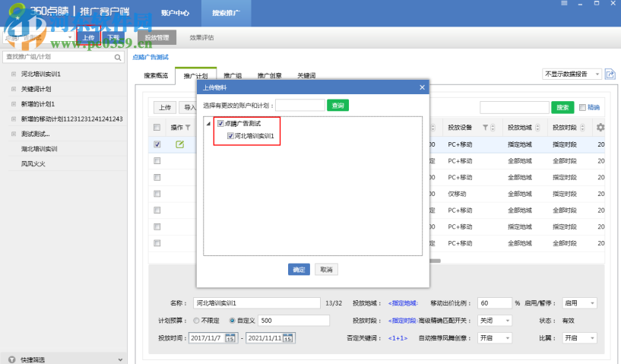Check the last table row checkbox
Screen dimensions: 621x364
click(157, 243)
